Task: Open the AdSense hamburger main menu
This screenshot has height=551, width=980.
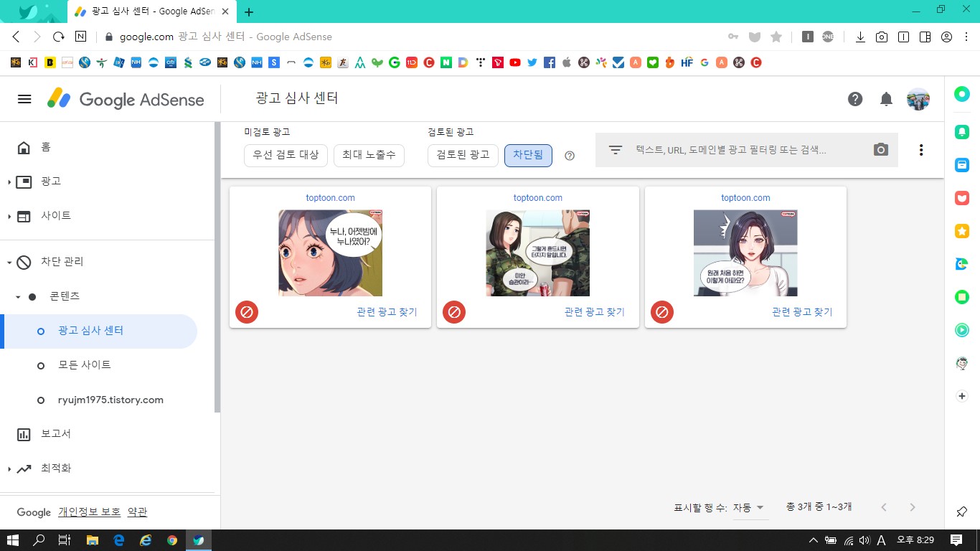Action: point(24,100)
